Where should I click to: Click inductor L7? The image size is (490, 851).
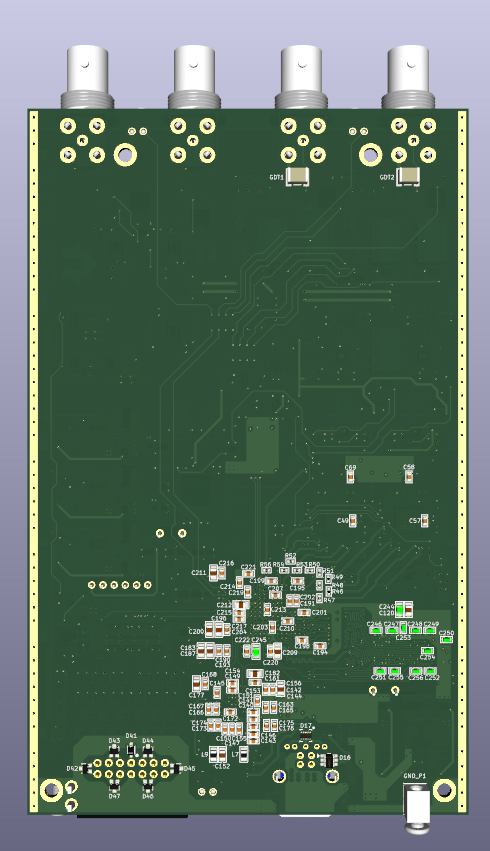(244, 753)
